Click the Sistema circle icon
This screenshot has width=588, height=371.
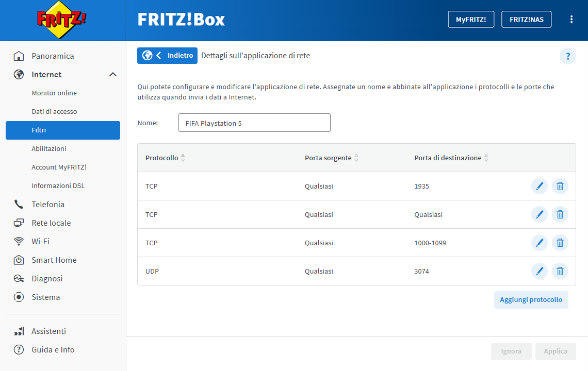pos(19,297)
